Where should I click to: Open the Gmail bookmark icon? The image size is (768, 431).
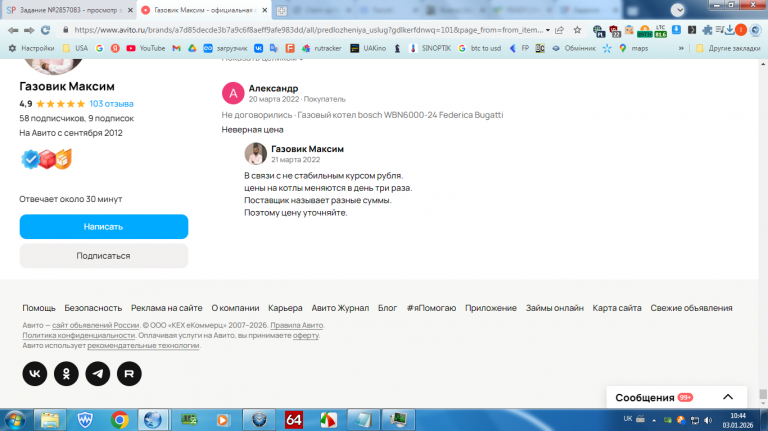click(176, 48)
